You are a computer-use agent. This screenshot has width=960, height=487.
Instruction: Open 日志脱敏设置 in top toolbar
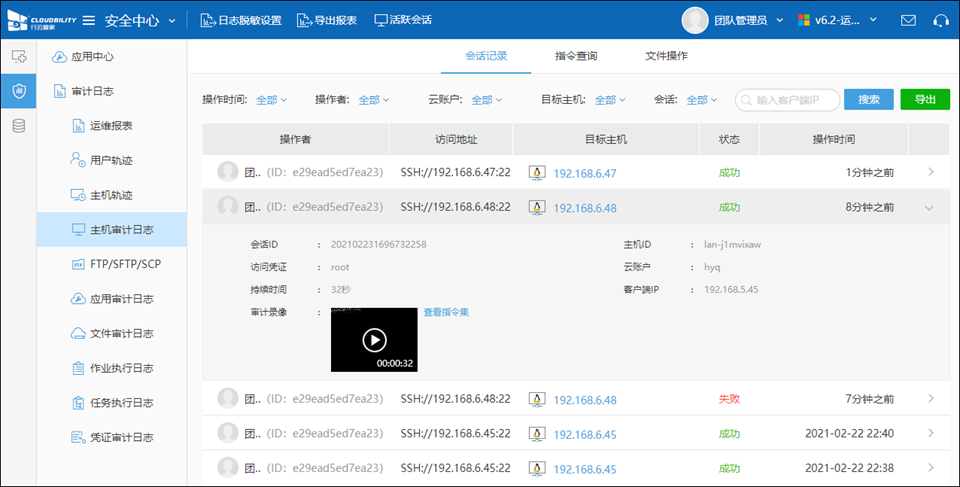(240, 20)
